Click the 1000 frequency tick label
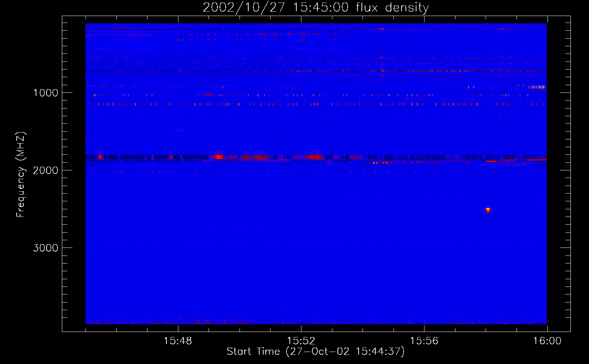This screenshot has height=364, width=589. 46,93
